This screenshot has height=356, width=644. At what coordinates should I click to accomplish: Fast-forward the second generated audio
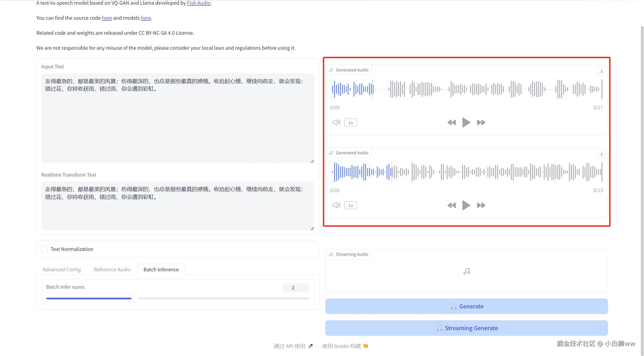tap(481, 205)
